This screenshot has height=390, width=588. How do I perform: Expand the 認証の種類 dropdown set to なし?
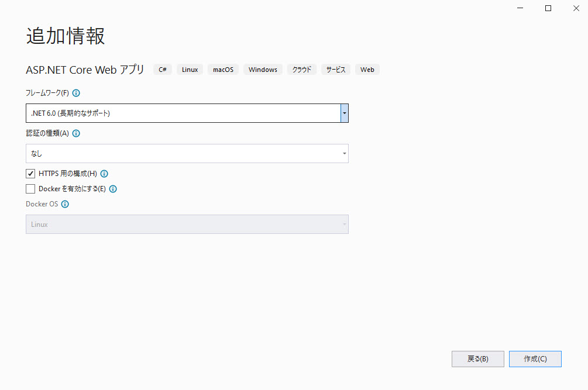[187, 154]
